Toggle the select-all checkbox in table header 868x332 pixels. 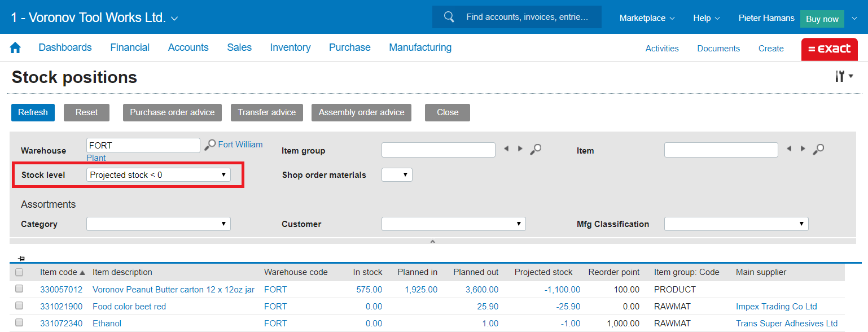pyautogui.click(x=19, y=272)
